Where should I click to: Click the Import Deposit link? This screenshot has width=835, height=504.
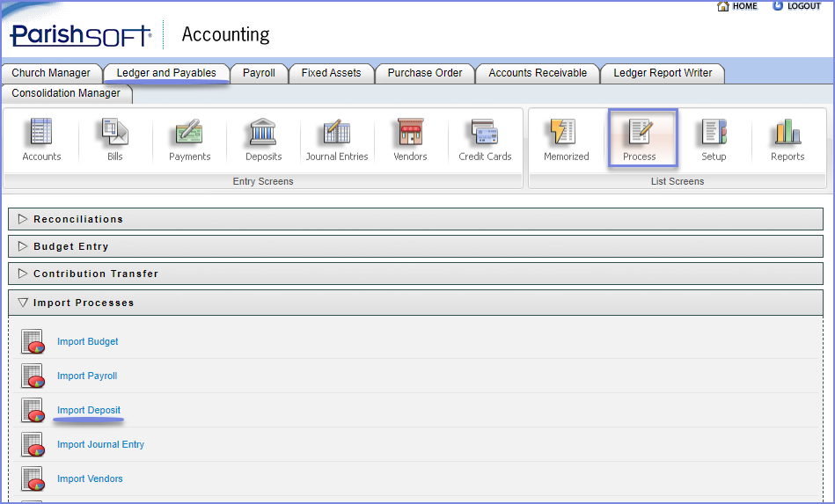[89, 411]
